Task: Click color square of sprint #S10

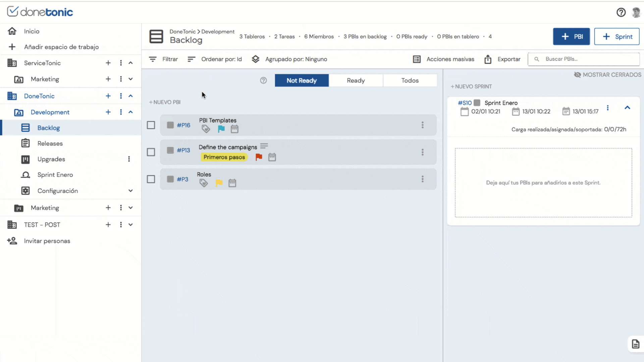Action: [477, 103]
